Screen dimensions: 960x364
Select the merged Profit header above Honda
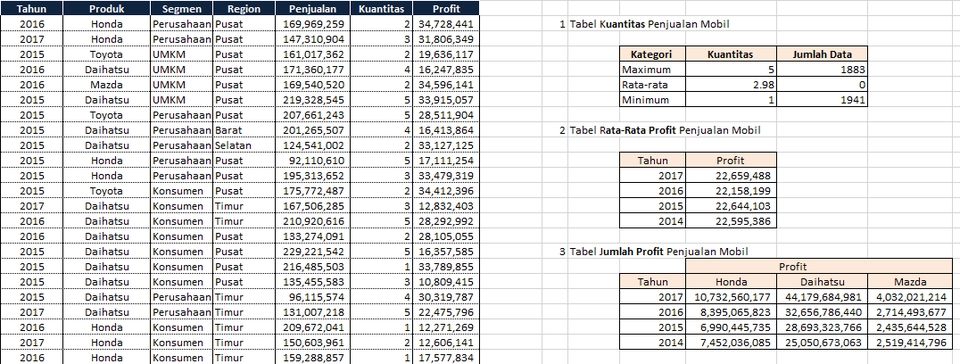tap(819, 267)
